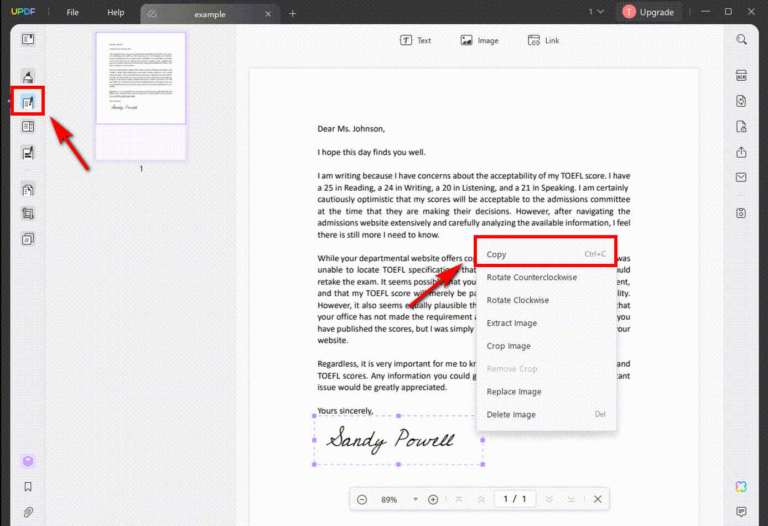This screenshot has width=768, height=526.
Task: Open the Reader mode icon in left sidebar
Action: pyautogui.click(x=28, y=39)
